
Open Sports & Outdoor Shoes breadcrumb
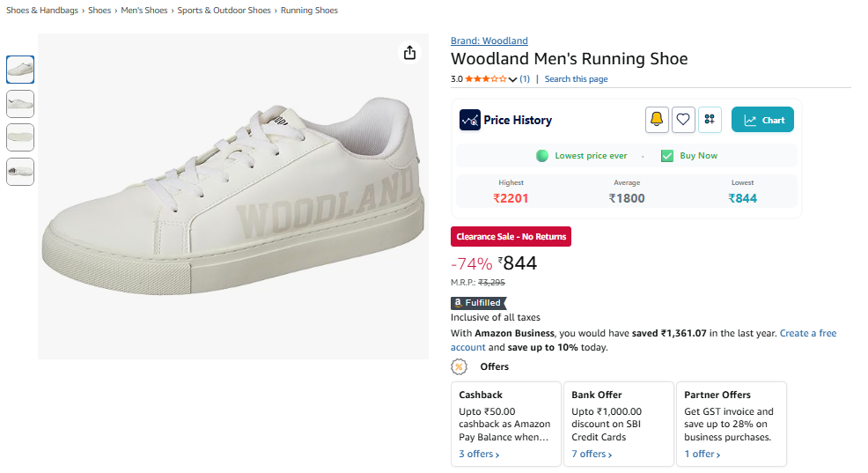224,11
